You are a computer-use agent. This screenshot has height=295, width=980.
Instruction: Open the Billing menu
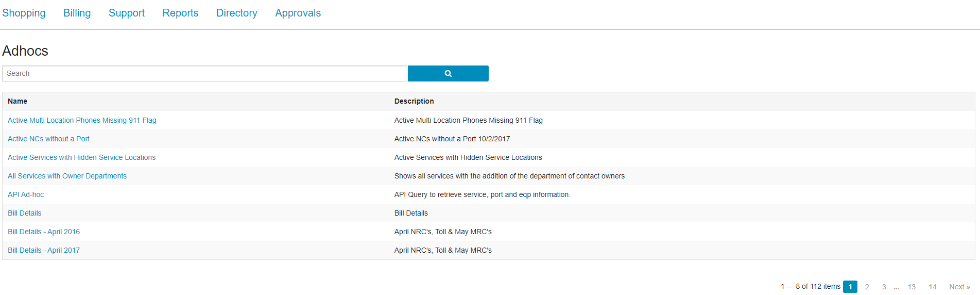(x=77, y=13)
